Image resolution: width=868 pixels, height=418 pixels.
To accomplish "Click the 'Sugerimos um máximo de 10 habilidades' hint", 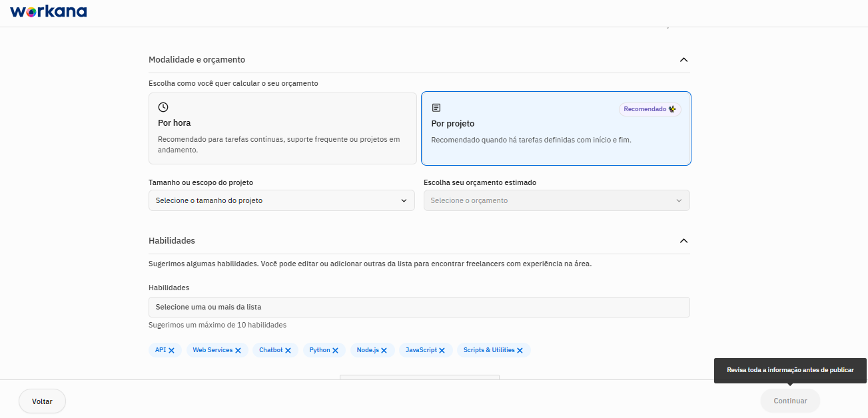I will pyautogui.click(x=217, y=325).
